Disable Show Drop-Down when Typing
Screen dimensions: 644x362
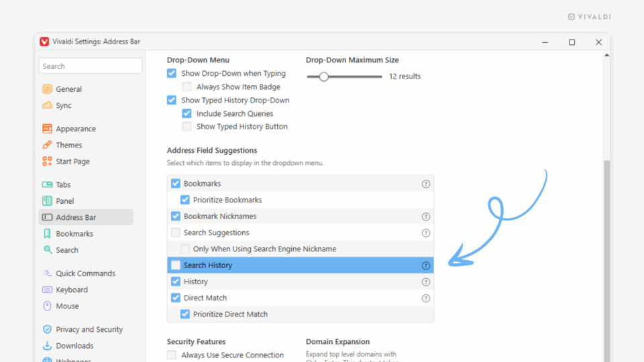click(x=172, y=73)
